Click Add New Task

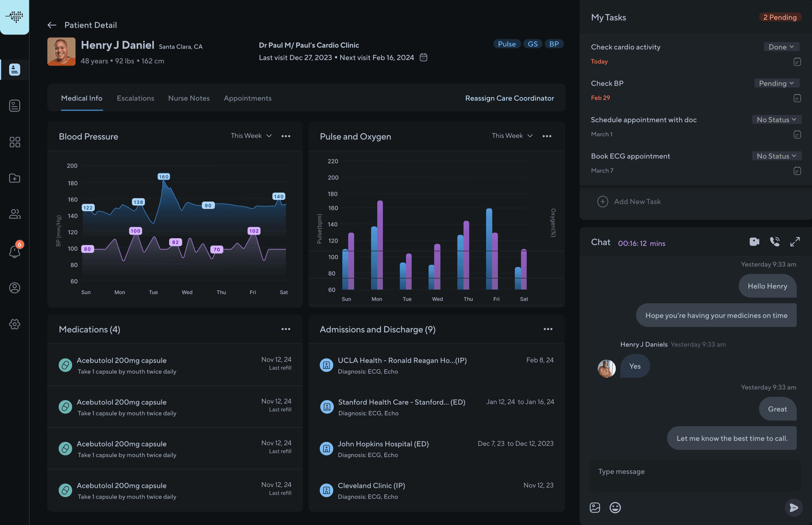coord(629,201)
